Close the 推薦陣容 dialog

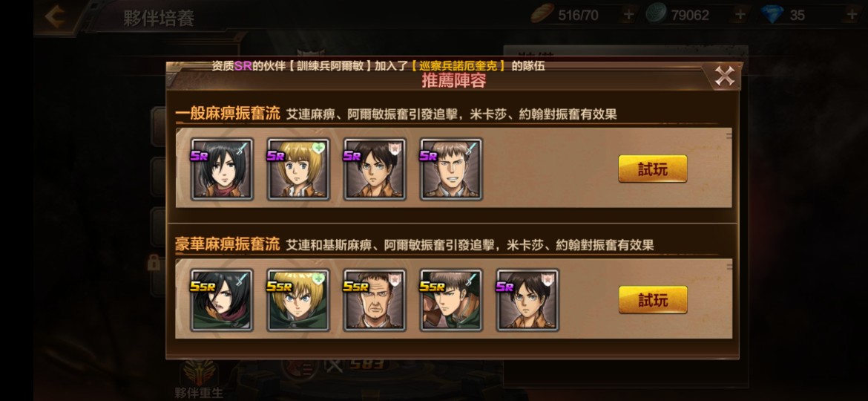point(724,76)
